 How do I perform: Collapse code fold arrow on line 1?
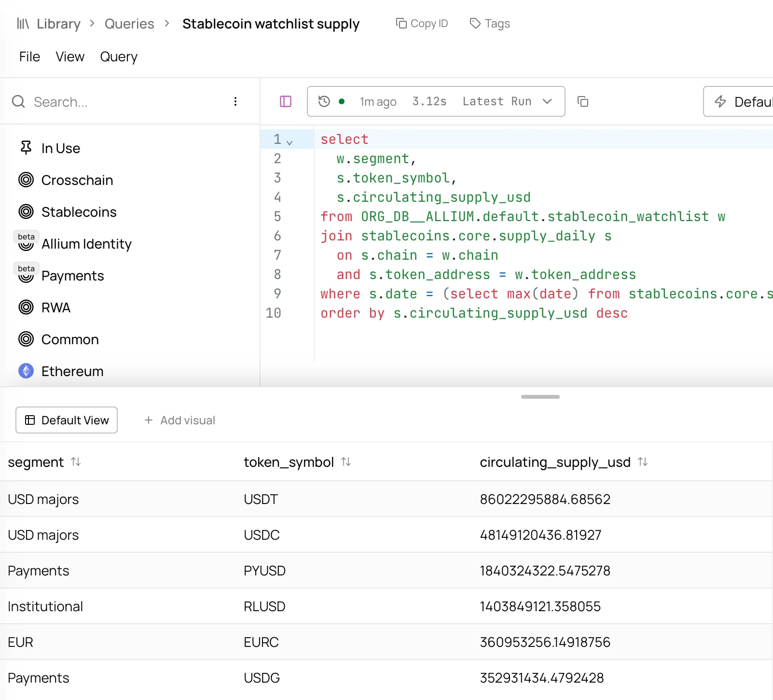(x=290, y=142)
